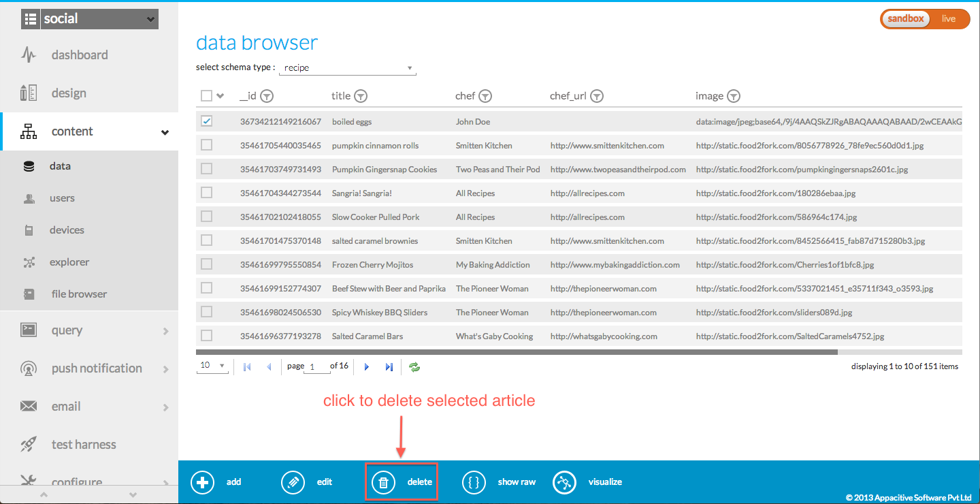
Task: Expand the query section
Action: [x=166, y=331]
